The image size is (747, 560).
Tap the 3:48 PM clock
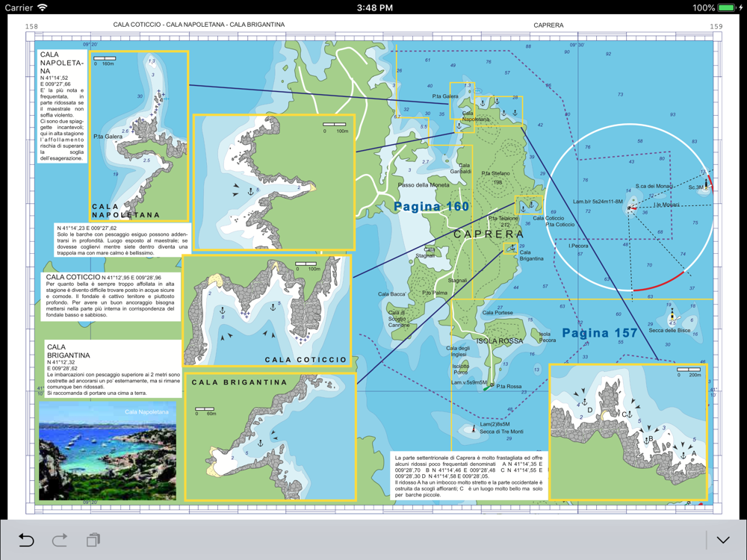374,7
